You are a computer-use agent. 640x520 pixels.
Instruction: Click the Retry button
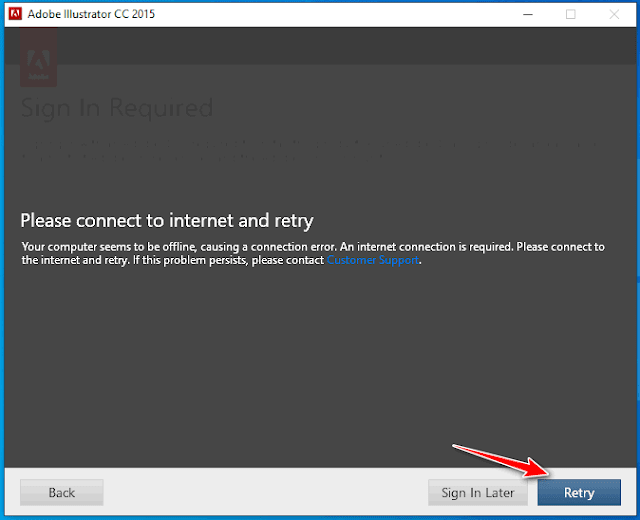tap(579, 492)
